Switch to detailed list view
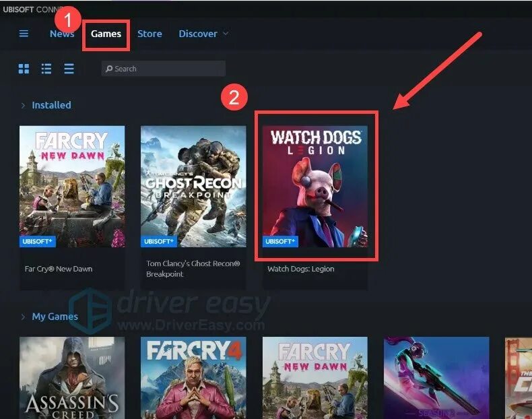 coord(46,69)
